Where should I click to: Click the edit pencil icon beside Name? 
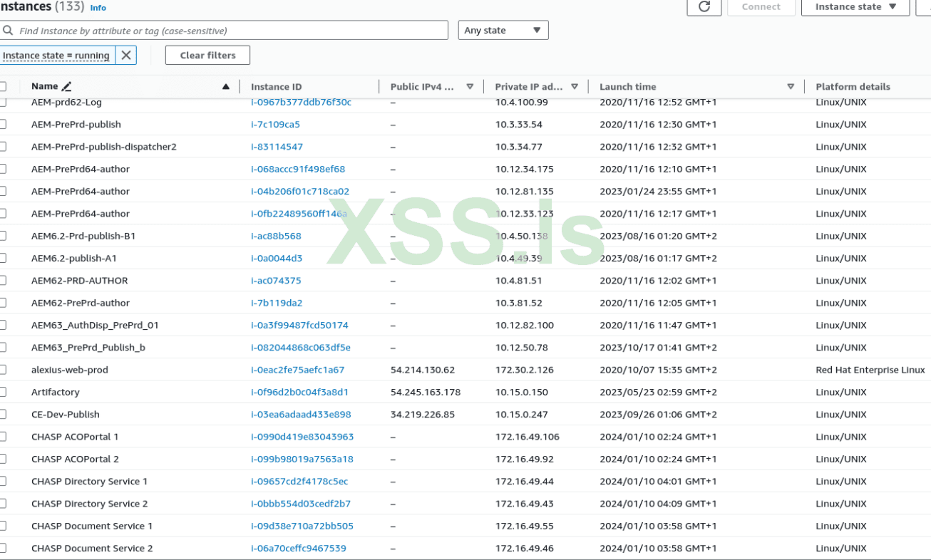pyautogui.click(x=67, y=87)
